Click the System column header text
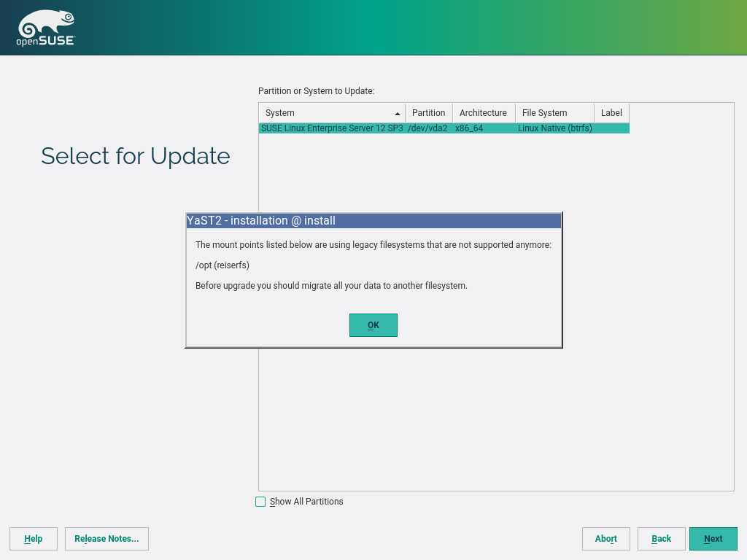 (x=280, y=113)
